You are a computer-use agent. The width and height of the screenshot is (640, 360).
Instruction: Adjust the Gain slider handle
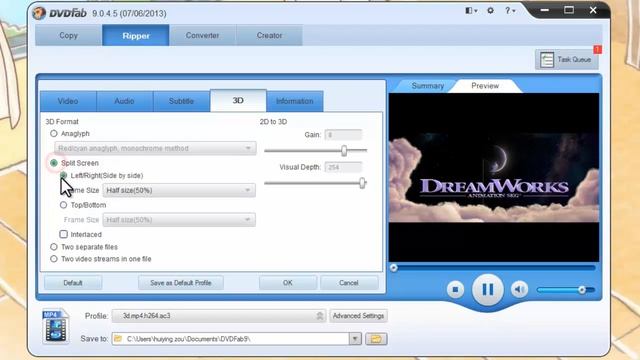344,151
